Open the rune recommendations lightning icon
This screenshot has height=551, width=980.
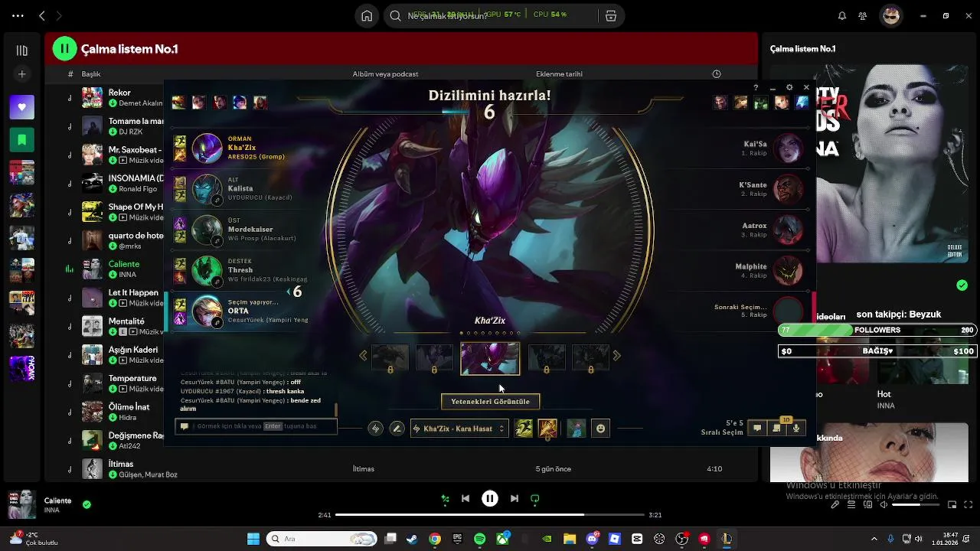pyautogui.click(x=375, y=429)
